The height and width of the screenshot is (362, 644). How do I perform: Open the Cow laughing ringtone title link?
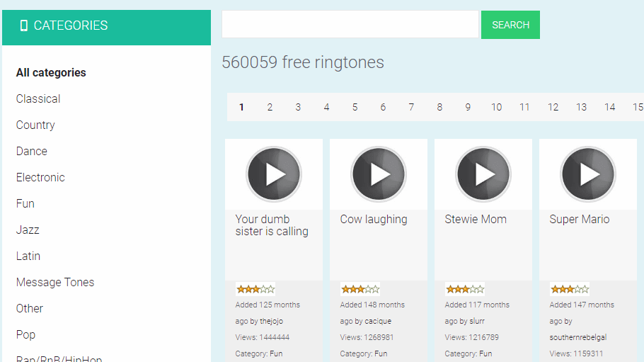tap(374, 220)
